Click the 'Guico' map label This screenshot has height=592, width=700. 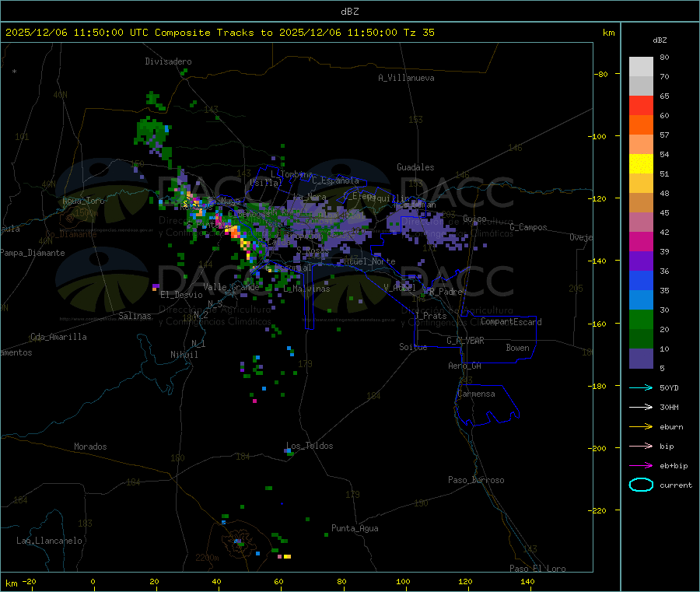tap(474, 219)
